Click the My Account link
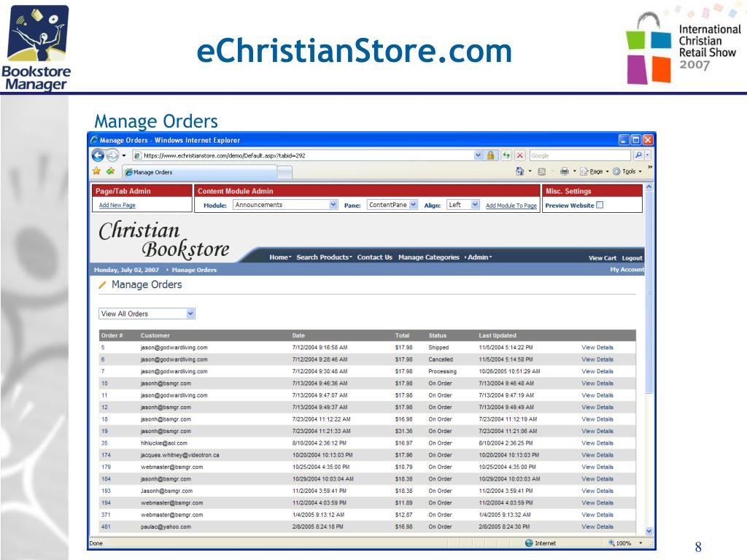 tap(627, 270)
